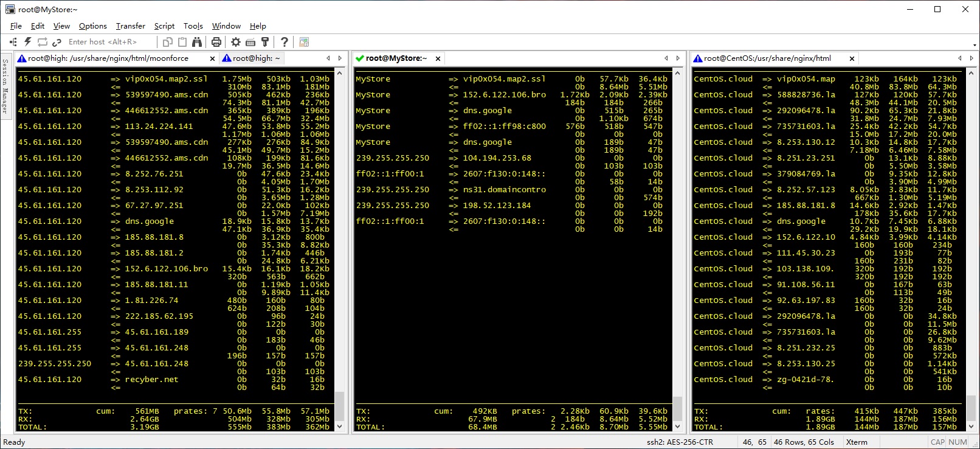The image size is (980, 449).
Task: Click left terminal scrollbar up arrow
Action: 340,73
